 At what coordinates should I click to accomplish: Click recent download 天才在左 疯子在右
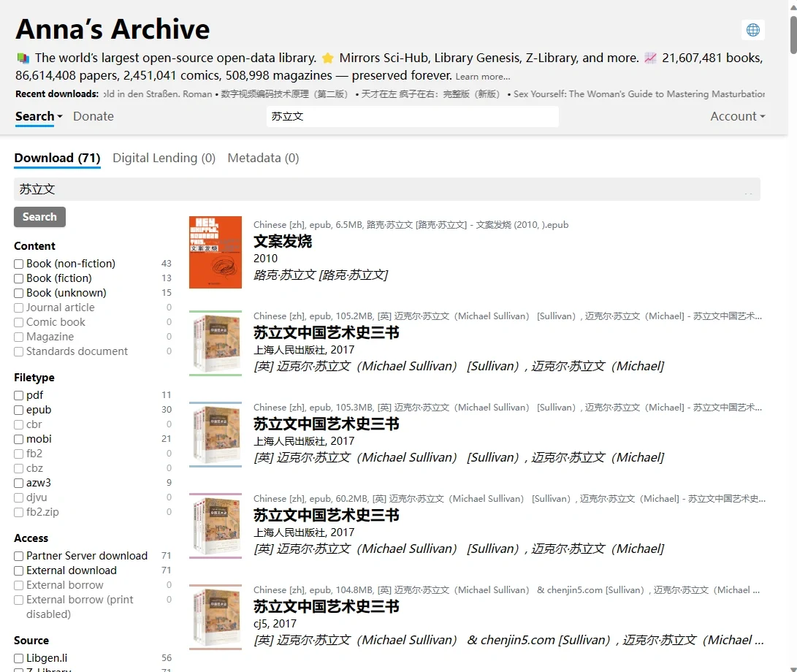pyautogui.click(x=430, y=94)
